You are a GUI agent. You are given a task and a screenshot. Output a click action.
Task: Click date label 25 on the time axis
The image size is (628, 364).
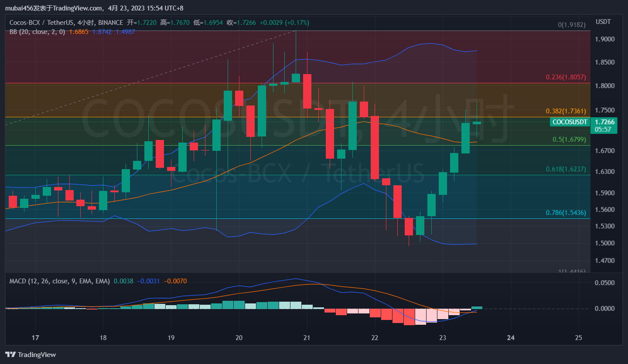point(579,337)
